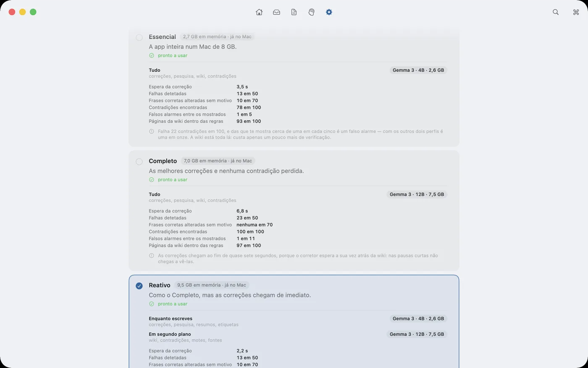Click the green check icon in Reativo

tap(152, 304)
